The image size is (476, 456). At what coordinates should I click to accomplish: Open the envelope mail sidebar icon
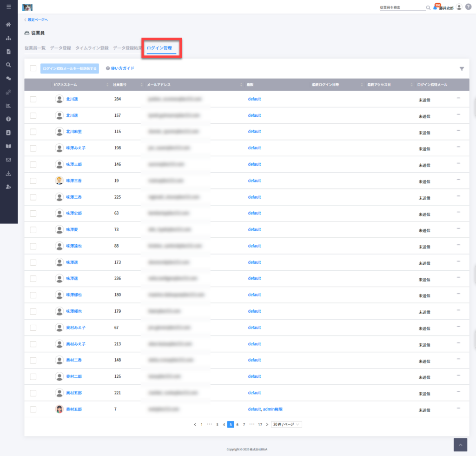click(8, 160)
